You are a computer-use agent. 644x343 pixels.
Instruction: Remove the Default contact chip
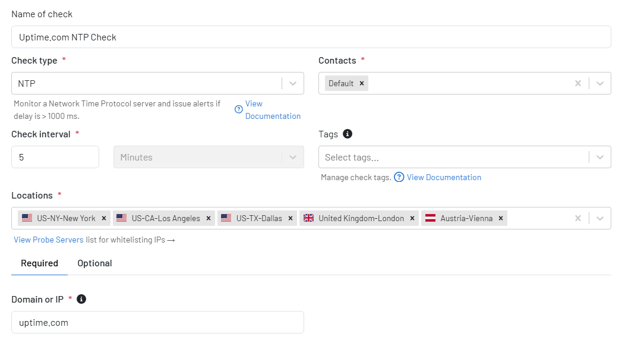click(362, 83)
